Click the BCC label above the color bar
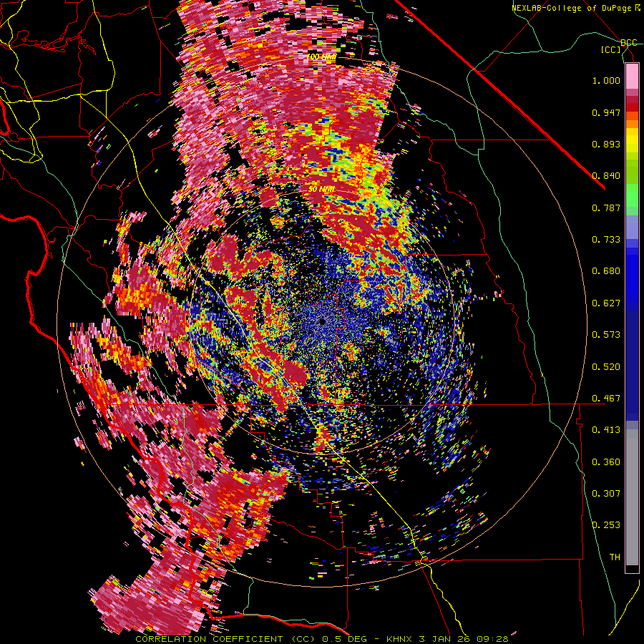Screen dimensions: 644x644 click(x=628, y=43)
